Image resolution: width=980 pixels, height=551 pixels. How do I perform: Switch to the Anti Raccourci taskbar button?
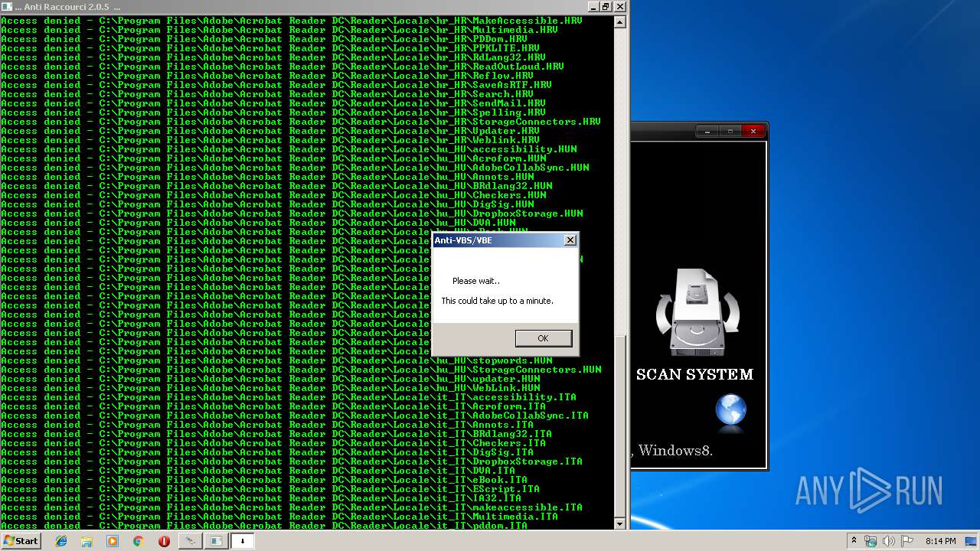coord(190,541)
